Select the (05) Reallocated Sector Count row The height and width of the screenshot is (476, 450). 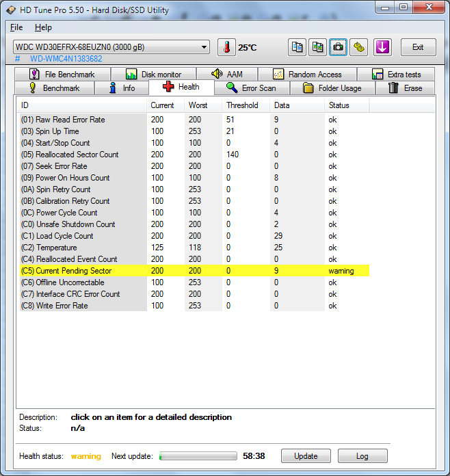tap(195, 155)
